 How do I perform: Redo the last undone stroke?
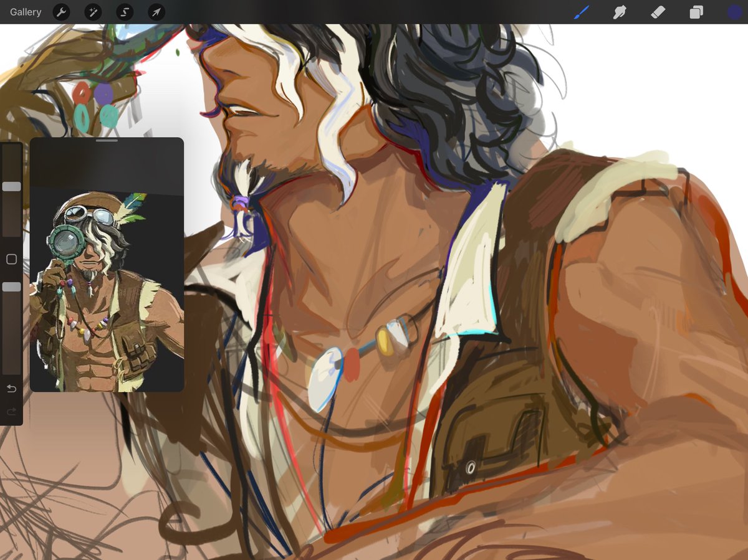pos(11,411)
